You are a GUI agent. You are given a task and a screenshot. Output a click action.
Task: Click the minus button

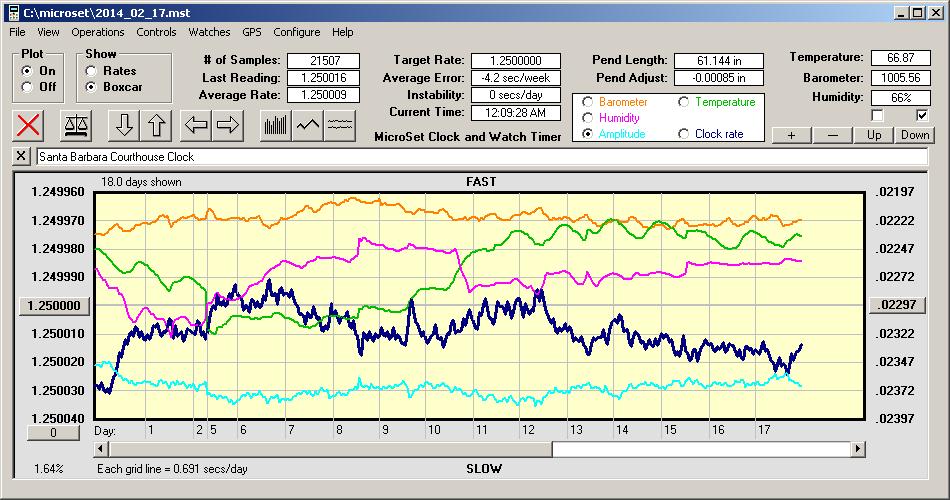832,135
